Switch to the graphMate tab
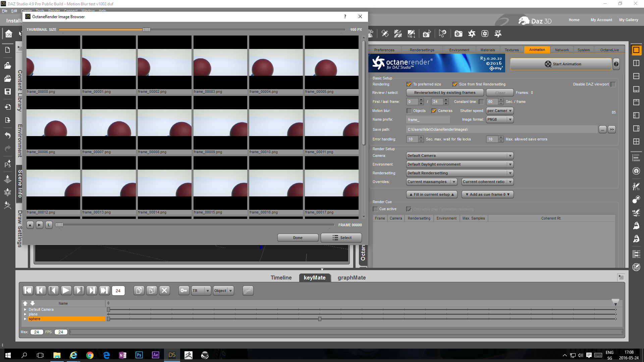Image resolution: width=644 pixels, height=362 pixels. coord(352,278)
